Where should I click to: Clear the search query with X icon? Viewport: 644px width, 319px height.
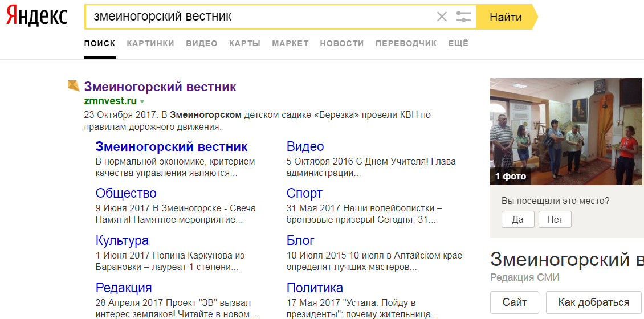coord(442,17)
